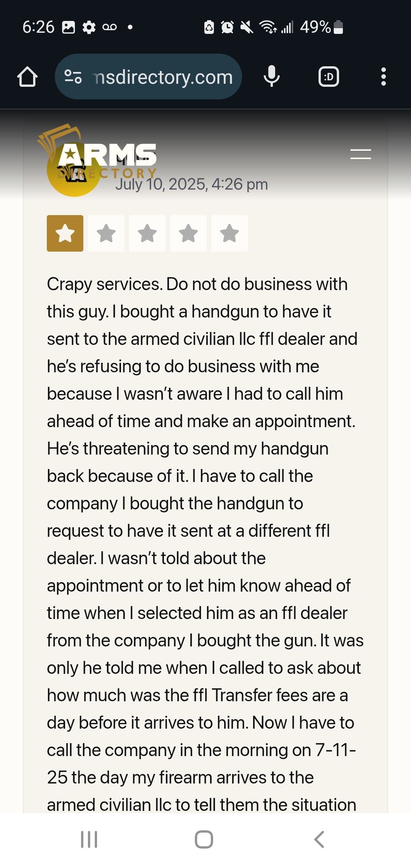This screenshot has width=411, height=868.
Task: Tap the review date July 10, 2025
Action: pyautogui.click(x=192, y=185)
